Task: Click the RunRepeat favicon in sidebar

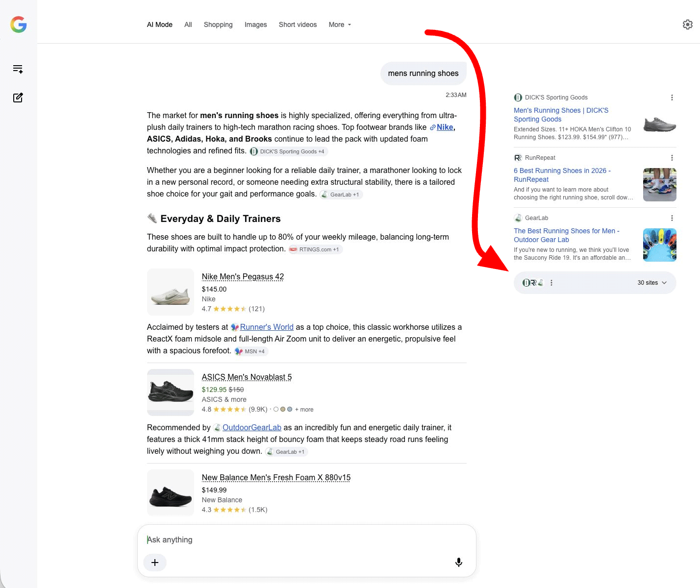Action: pyautogui.click(x=518, y=158)
